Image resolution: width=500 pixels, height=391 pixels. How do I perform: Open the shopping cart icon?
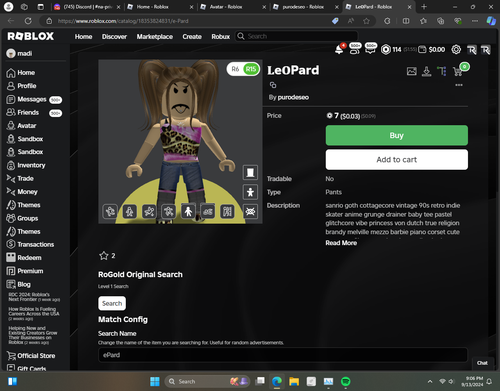(458, 71)
